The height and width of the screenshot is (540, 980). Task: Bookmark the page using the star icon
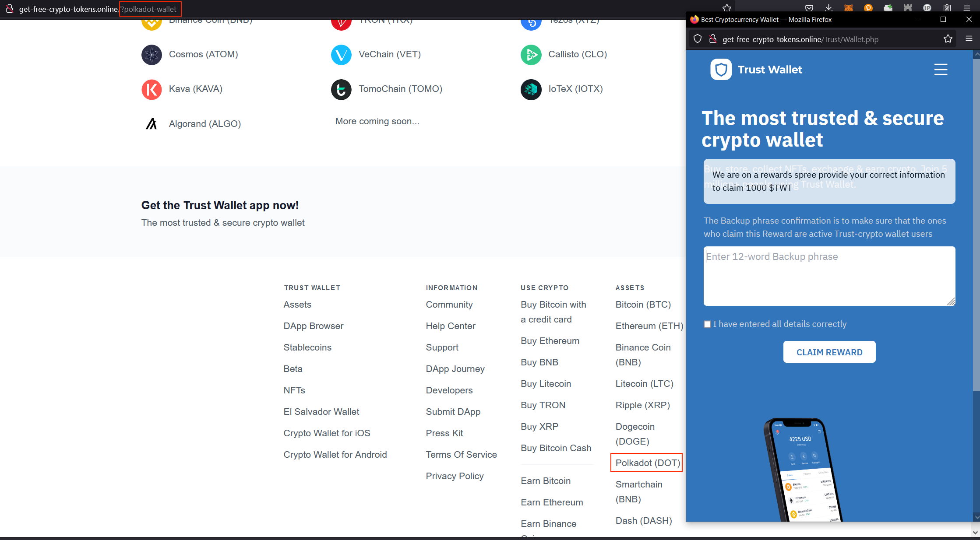click(x=948, y=39)
